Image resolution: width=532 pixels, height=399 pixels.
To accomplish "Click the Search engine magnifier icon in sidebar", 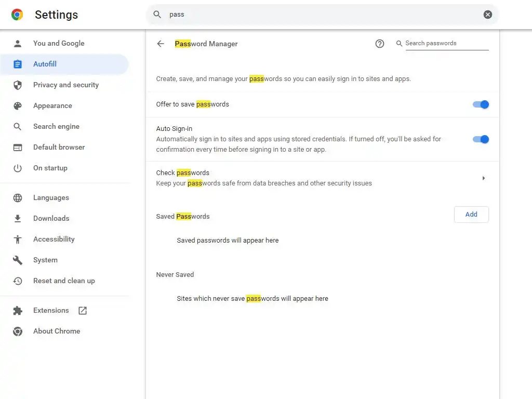I will click(18, 127).
